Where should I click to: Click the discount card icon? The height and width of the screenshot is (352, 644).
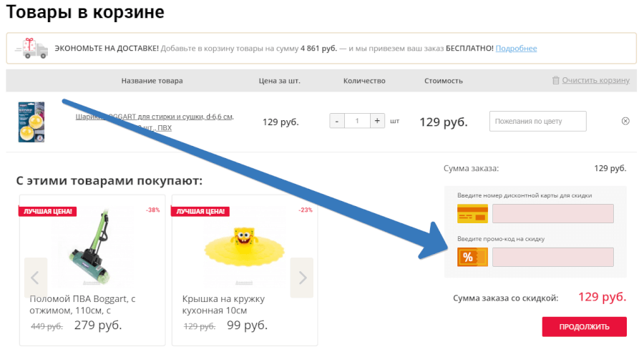[472, 213]
